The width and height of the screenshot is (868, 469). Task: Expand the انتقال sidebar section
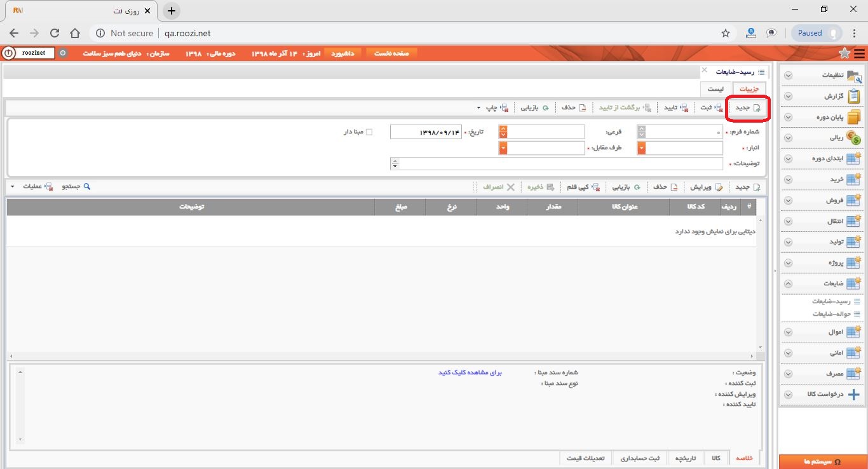[788, 221]
